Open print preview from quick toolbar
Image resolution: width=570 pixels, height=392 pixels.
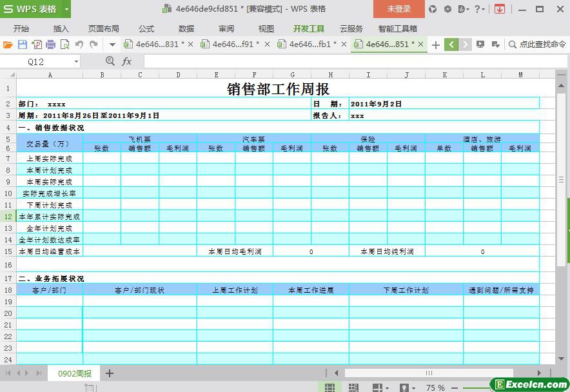pyautogui.click(x=64, y=44)
